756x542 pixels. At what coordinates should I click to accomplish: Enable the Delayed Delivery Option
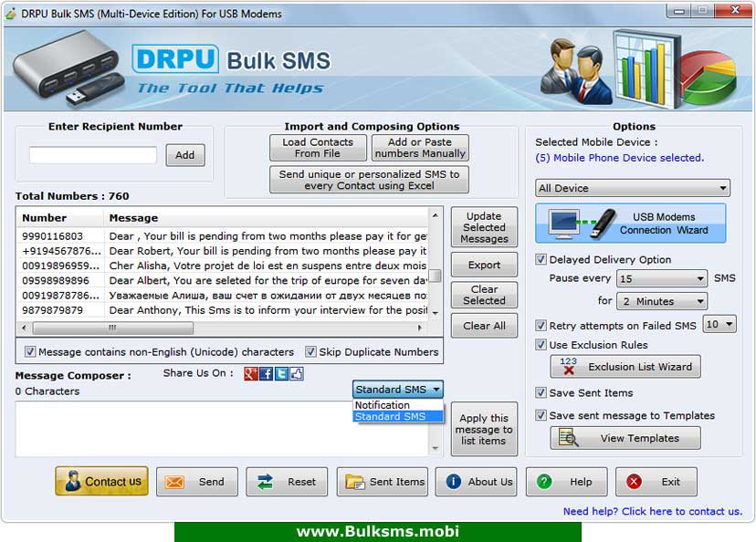(x=541, y=259)
